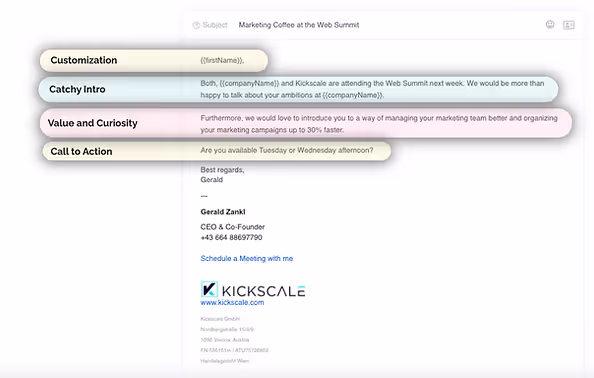Click the bold name 'Gerald Zankl'
Screen dimensions: 594x378
pos(223,212)
